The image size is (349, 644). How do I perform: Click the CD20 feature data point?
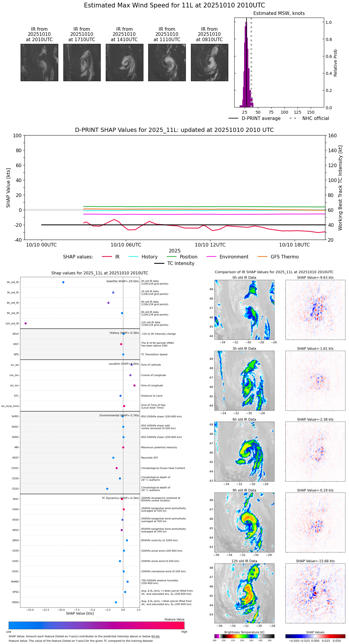pyautogui.click(x=107, y=489)
